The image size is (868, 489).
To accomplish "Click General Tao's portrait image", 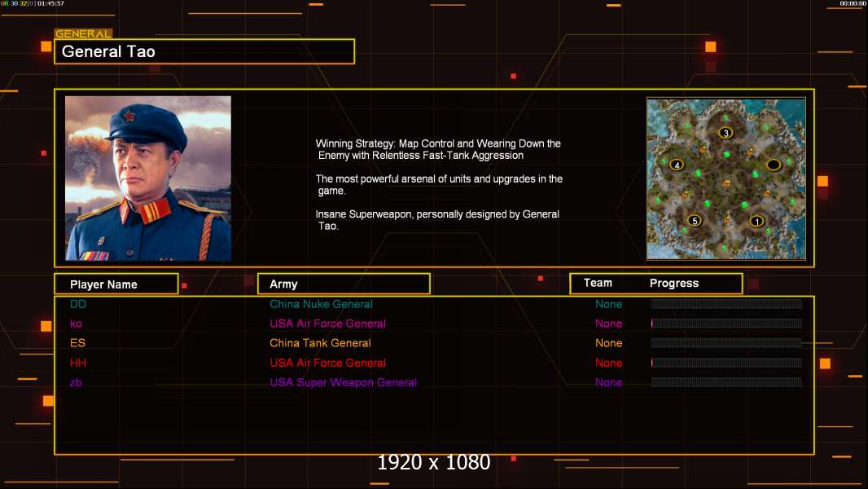I will 148,178.
